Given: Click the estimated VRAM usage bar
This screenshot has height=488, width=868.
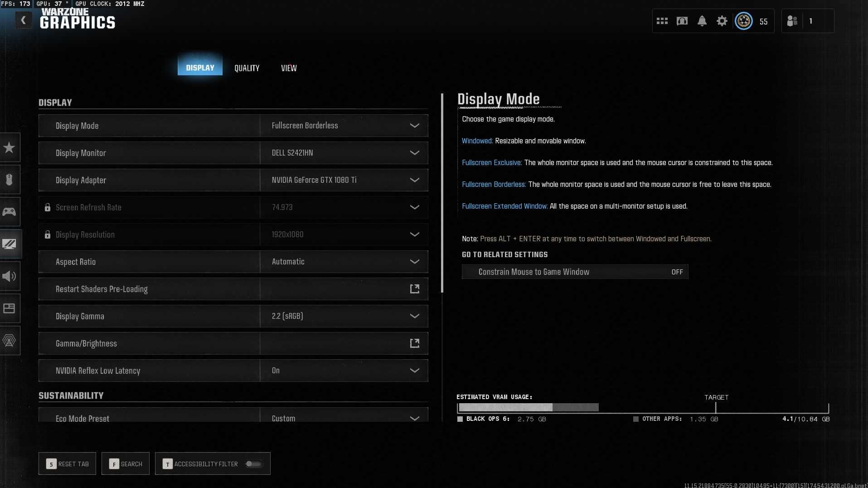Looking at the screenshot, I should [x=643, y=407].
